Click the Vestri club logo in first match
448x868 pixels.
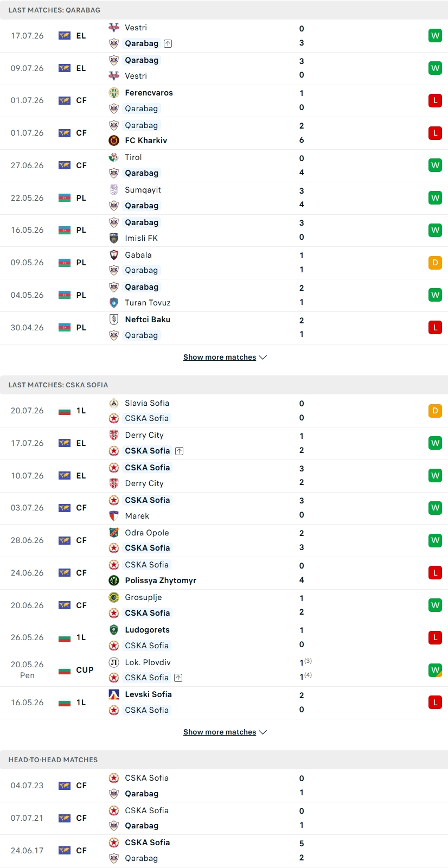[x=114, y=28]
